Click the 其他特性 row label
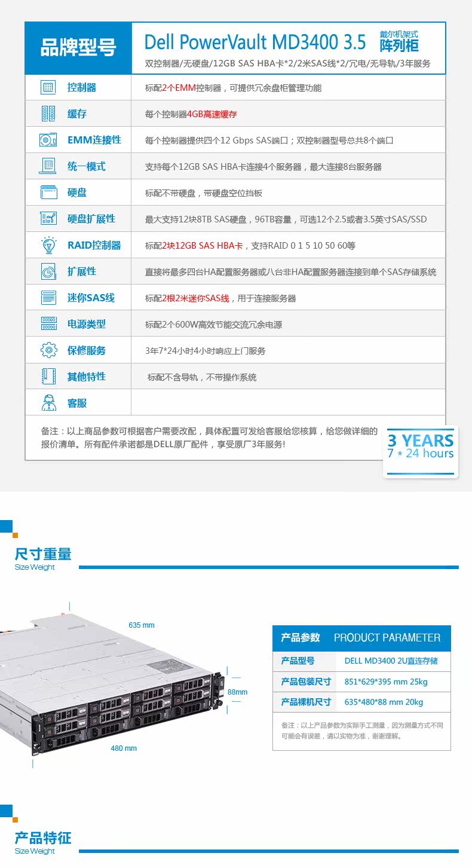Screen dimensions: 472x868 [x=87, y=377]
